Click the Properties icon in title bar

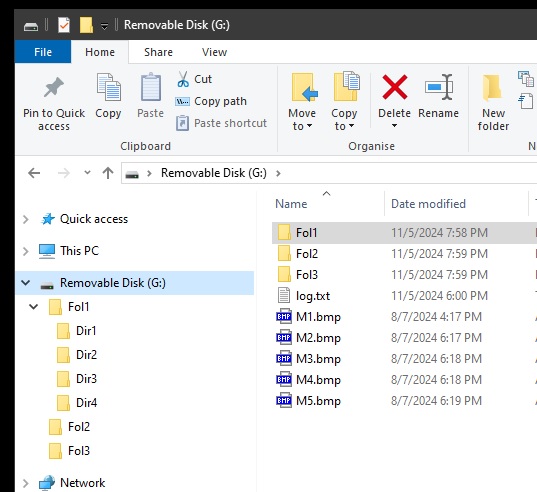pos(64,25)
